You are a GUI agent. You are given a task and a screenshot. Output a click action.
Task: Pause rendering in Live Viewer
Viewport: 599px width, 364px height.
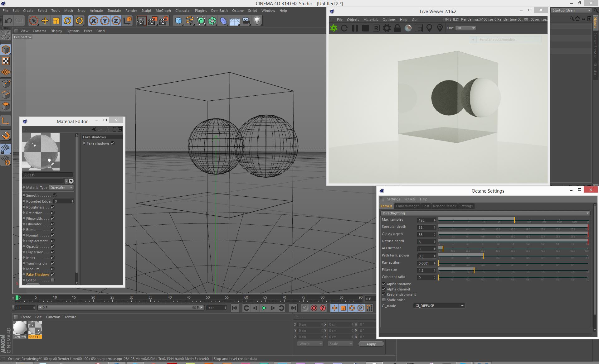(x=355, y=28)
